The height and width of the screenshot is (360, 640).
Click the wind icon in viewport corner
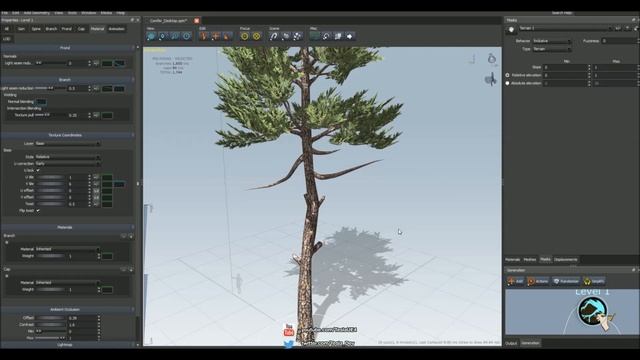point(491,79)
